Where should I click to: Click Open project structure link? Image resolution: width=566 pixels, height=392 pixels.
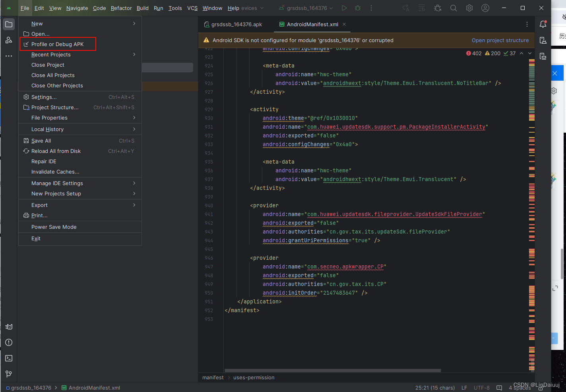click(500, 40)
